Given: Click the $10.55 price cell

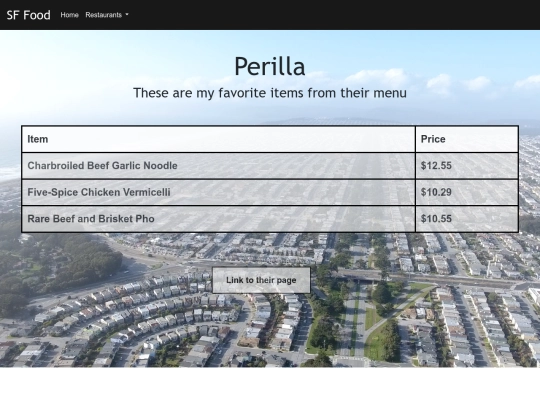Looking at the screenshot, I should point(467,219).
